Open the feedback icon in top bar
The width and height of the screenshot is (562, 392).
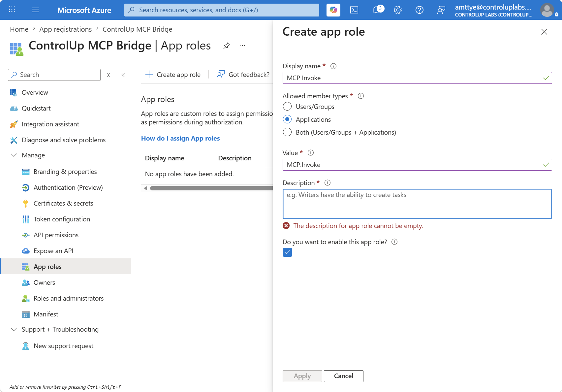[441, 10]
